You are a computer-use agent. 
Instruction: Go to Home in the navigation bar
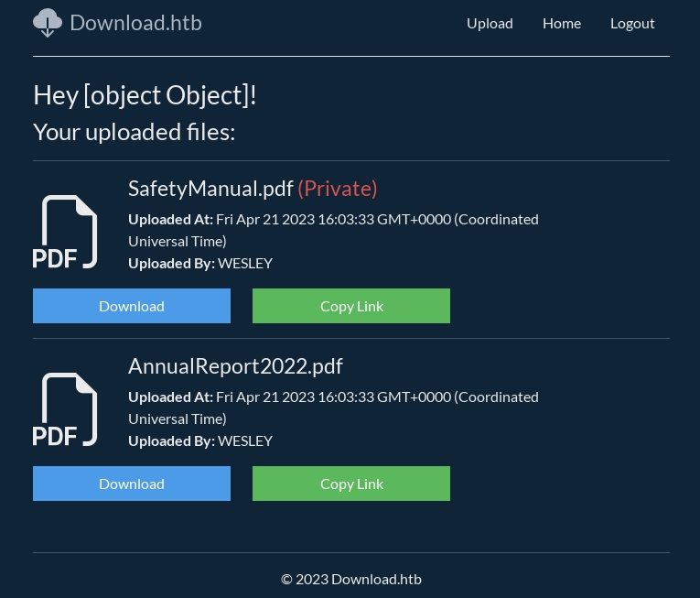pos(561,23)
